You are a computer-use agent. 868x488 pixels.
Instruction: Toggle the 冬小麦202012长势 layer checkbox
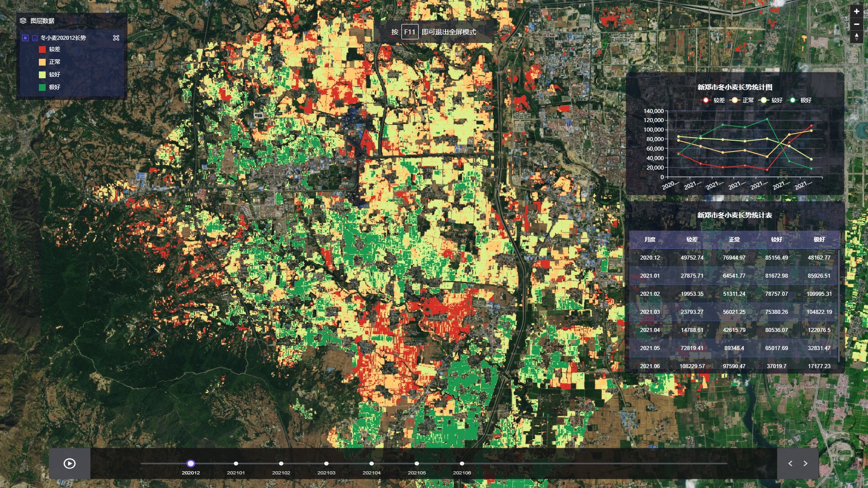(25, 38)
